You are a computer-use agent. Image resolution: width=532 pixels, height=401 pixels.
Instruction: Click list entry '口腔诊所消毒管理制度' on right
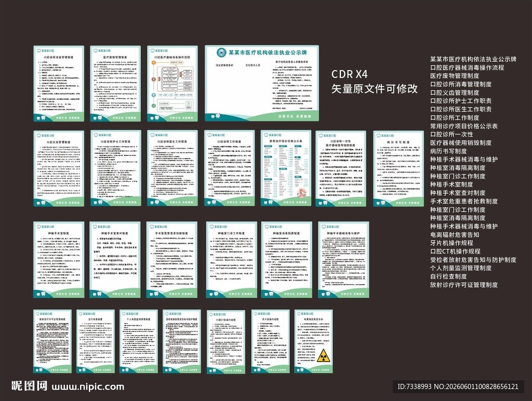461,84
